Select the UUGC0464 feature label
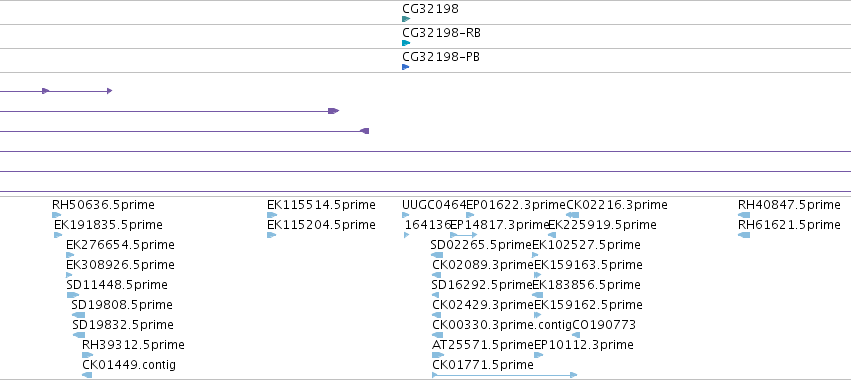 434,205
